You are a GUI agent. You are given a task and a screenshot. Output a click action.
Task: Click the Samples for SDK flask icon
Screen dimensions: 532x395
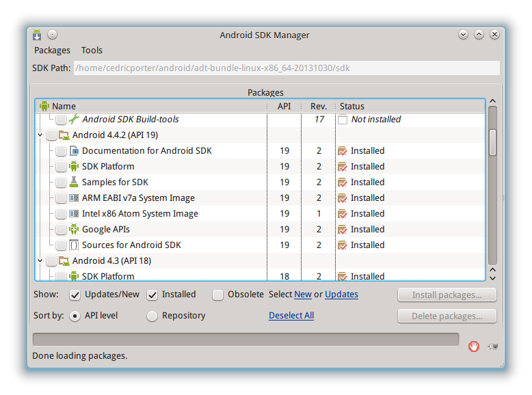74,182
